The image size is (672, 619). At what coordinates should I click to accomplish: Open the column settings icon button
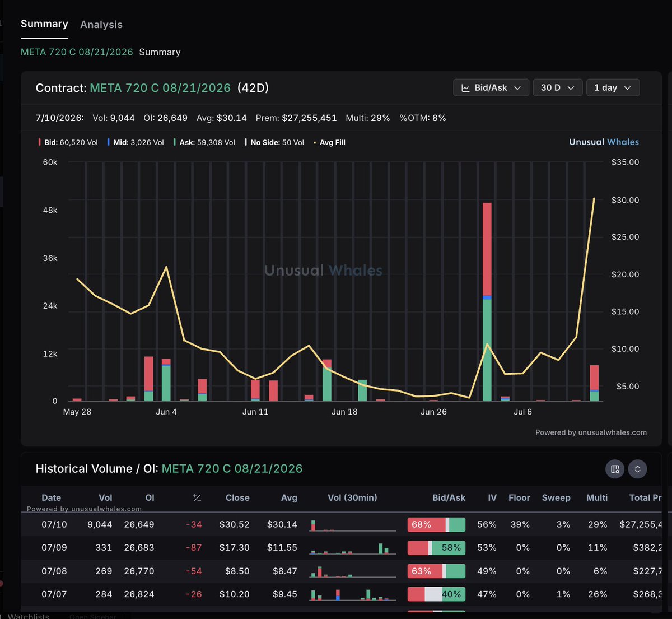pos(615,469)
